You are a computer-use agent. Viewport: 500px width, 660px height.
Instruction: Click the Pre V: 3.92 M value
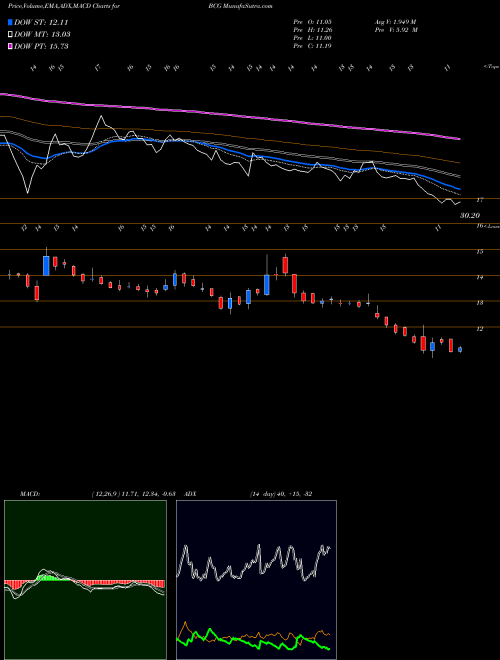coord(396,30)
